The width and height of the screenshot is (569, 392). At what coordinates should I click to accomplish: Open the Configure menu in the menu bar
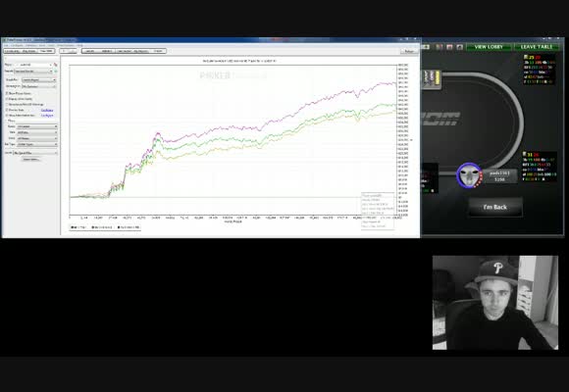click(x=17, y=45)
